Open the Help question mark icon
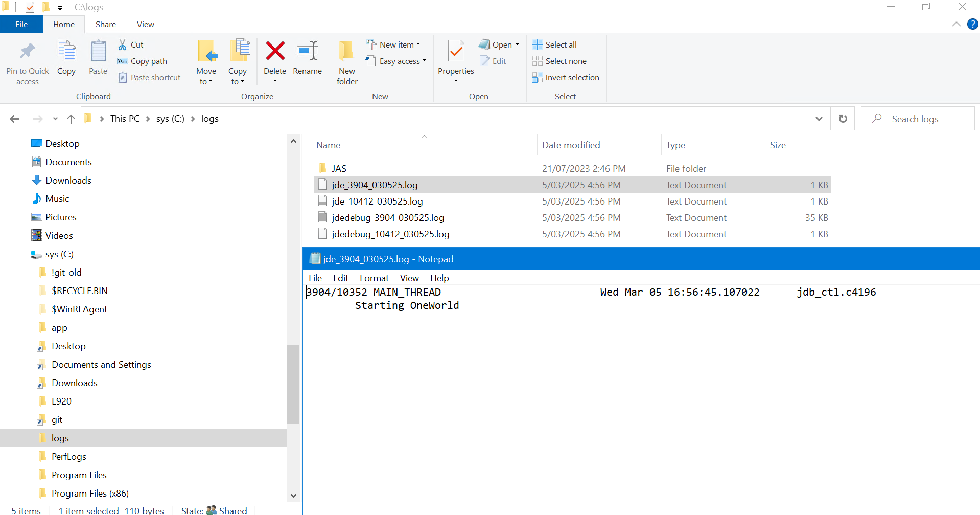980x515 pixels. pos(972,25)
